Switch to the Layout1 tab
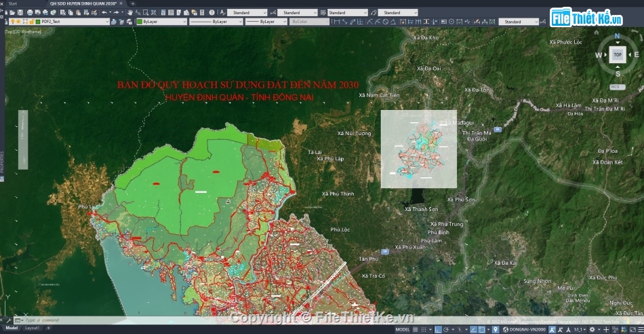The width and height of the screenshot is (644, 334). click(x=33, y=329)
